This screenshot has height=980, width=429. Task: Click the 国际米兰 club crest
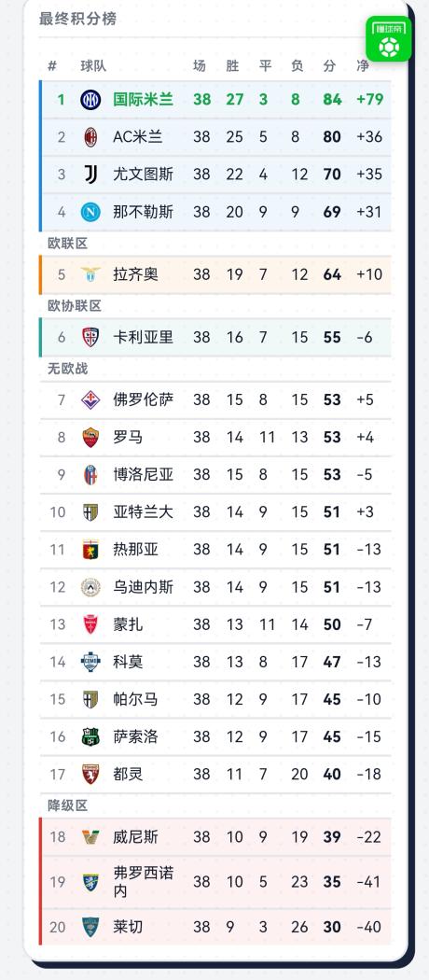coord(90,99)
